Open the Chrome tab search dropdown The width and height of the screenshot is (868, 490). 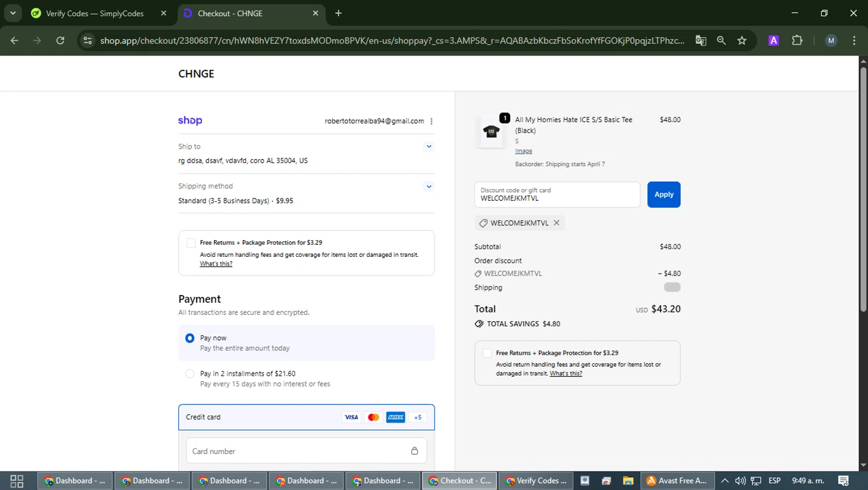[x=13, y=13]
